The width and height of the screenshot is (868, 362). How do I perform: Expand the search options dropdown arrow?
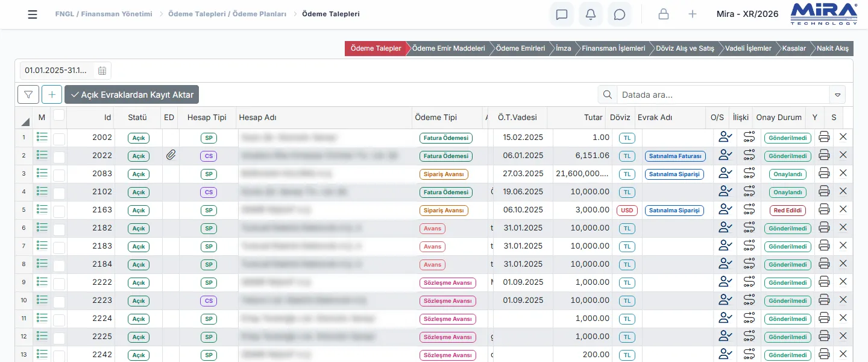837,95
